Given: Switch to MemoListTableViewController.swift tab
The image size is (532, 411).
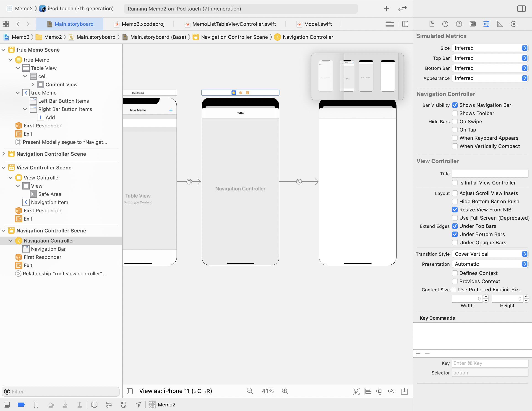Looking at the screenshot, I should [x=234, y=24].
